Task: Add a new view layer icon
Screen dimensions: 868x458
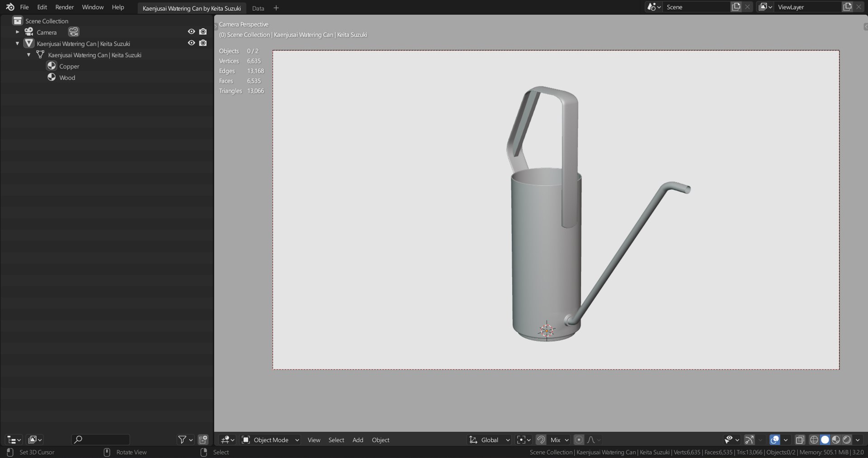Action: [x=847, y=7]
